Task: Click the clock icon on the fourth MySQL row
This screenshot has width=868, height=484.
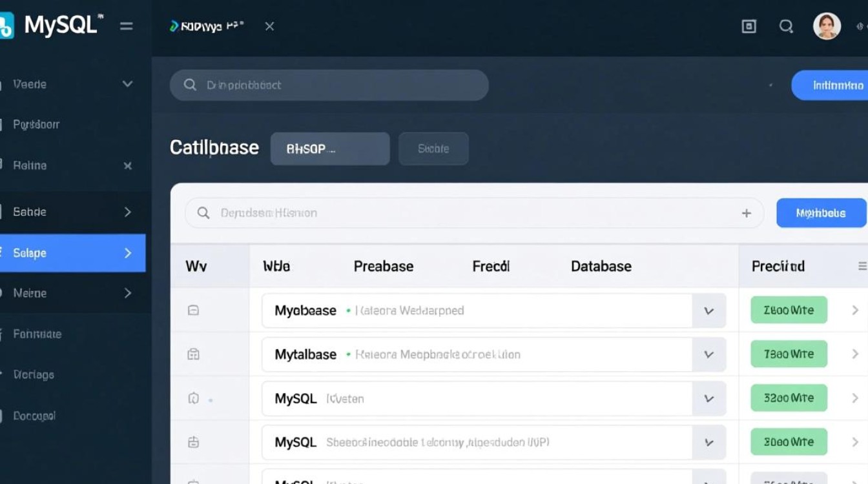Action: (x=192, y=442)
